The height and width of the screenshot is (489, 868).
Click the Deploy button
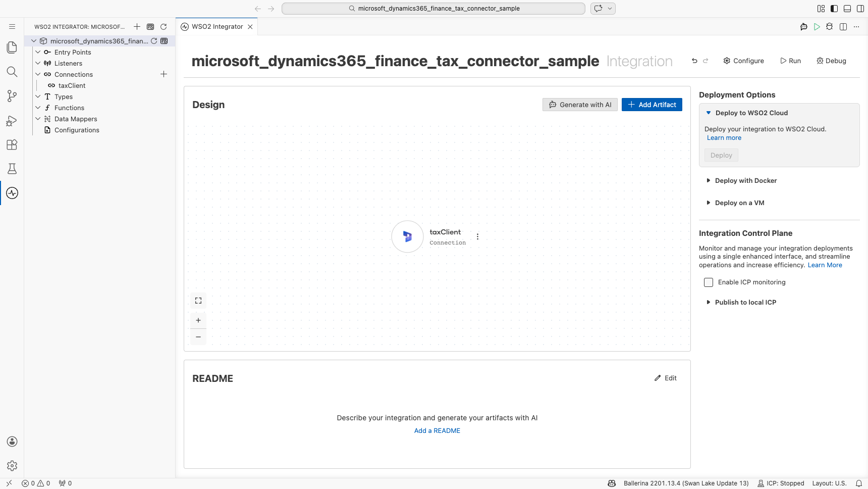pos(721,155)
